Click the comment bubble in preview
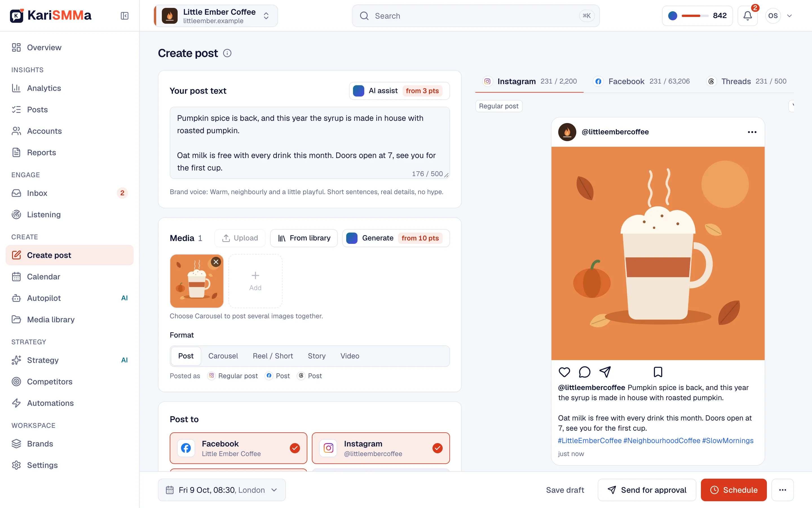Viewport: 812px width, 508px height. click(x=584, y=372)
